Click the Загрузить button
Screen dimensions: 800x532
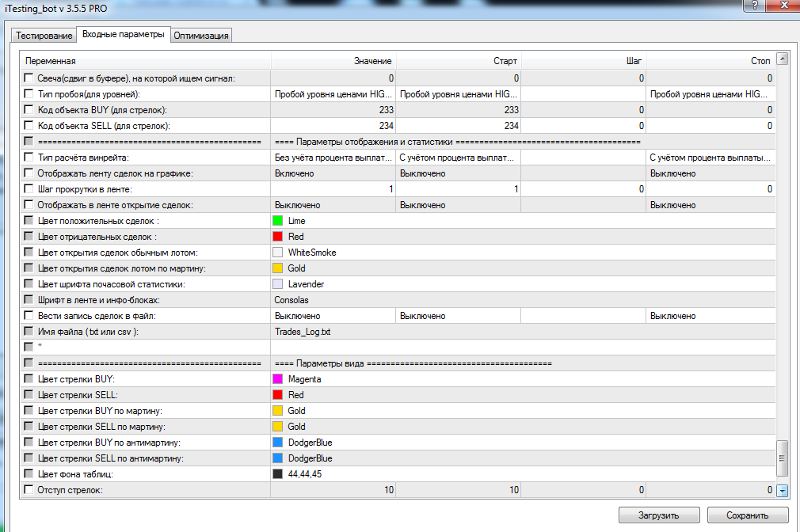click(x=658, y=515)
